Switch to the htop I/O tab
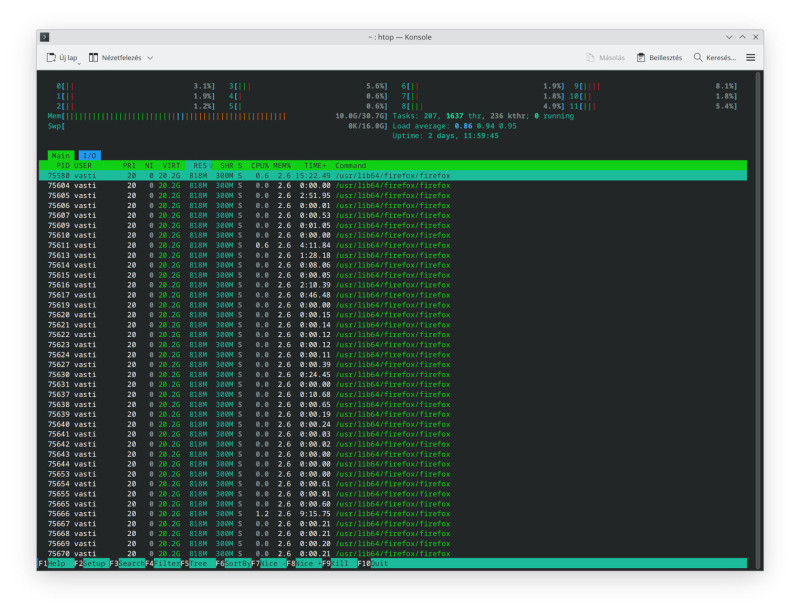 90,156
